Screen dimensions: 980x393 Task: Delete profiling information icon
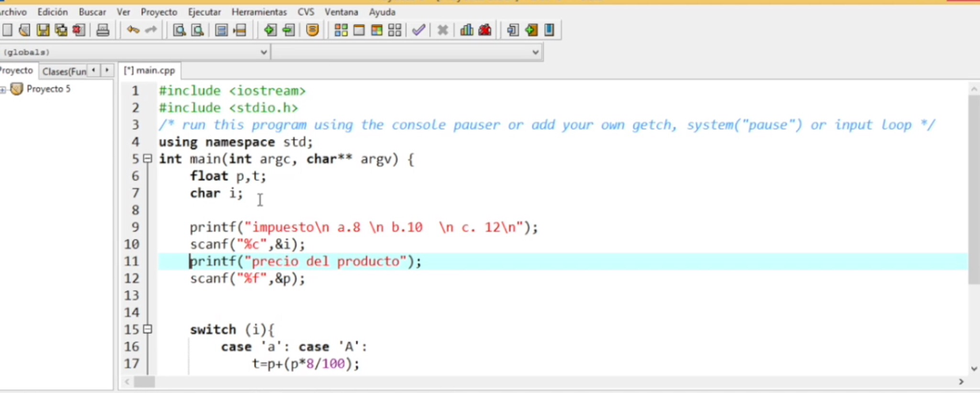(484, 30)
